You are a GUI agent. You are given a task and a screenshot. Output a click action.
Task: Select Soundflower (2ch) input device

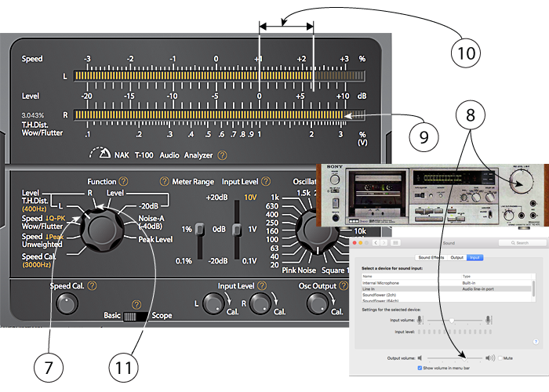(x=447, y=295)
